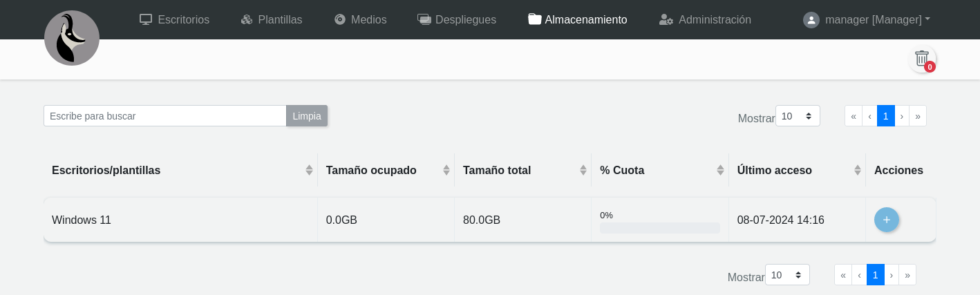Image resolution: width=980 pixels, height=295 pixels.
Task: Sort by Tamaño total column arrows
Action: click(583, 170)
